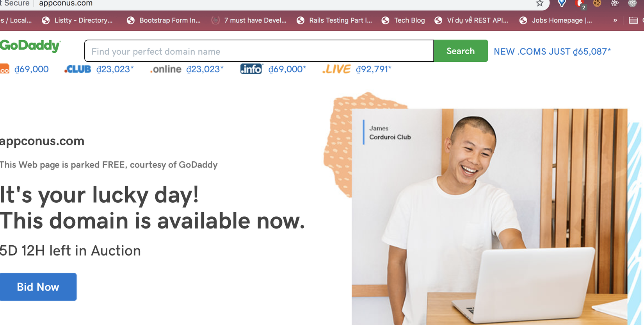
Task: Open the Other Bookmarks folder
Action: pos(633,20)
